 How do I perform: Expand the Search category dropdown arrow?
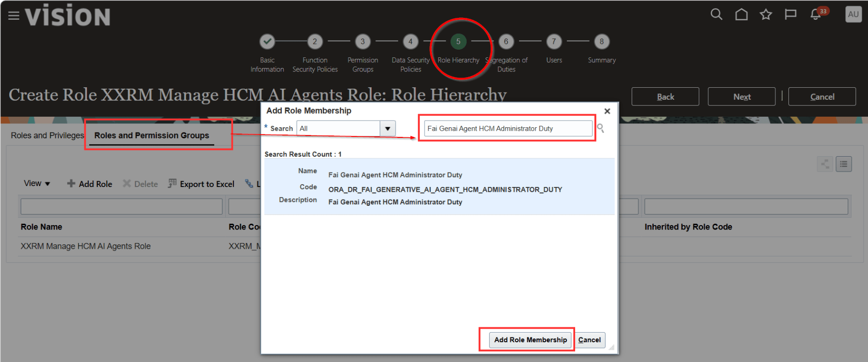(x=387, y=129)
